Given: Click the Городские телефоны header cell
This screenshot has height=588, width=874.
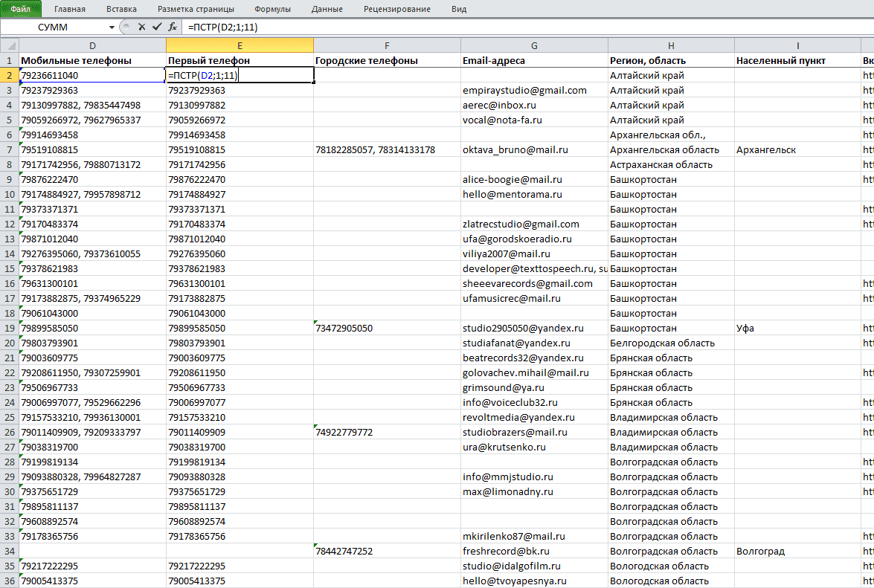Looking at the screenshot, I should (387, 61).
